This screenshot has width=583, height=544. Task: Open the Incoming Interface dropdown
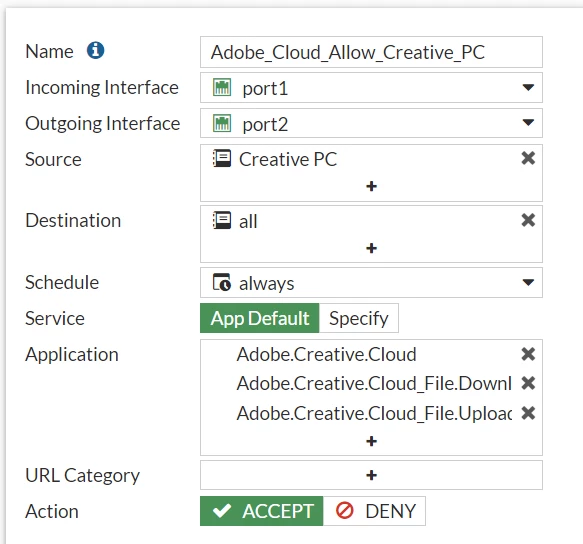[371, 88]
